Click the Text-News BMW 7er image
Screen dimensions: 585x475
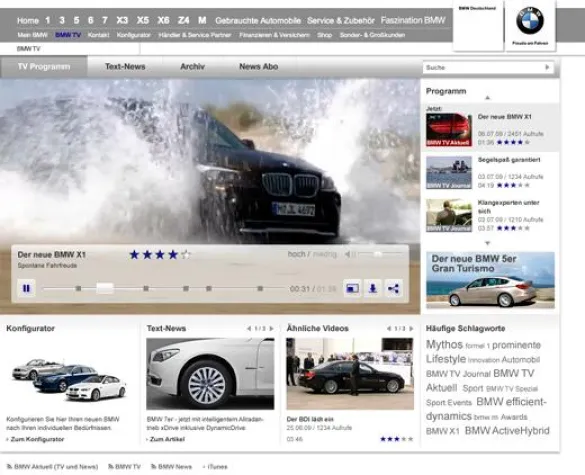click(210, 374)
